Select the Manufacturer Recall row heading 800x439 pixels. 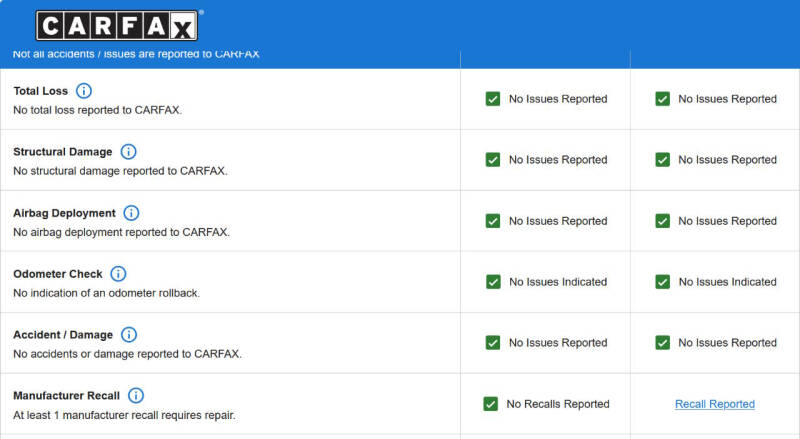click(66, 396)
